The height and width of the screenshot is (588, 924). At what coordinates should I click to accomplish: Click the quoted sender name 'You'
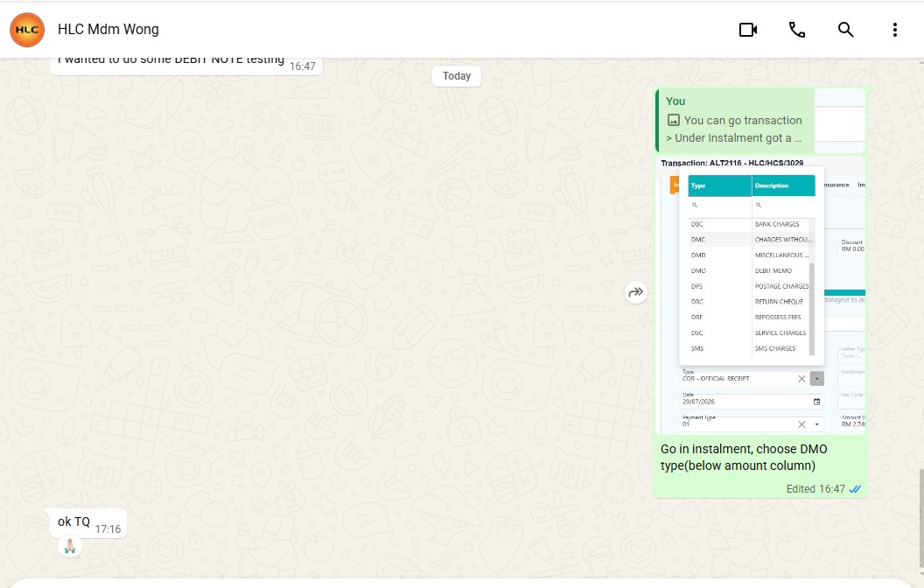coord(675,101)
